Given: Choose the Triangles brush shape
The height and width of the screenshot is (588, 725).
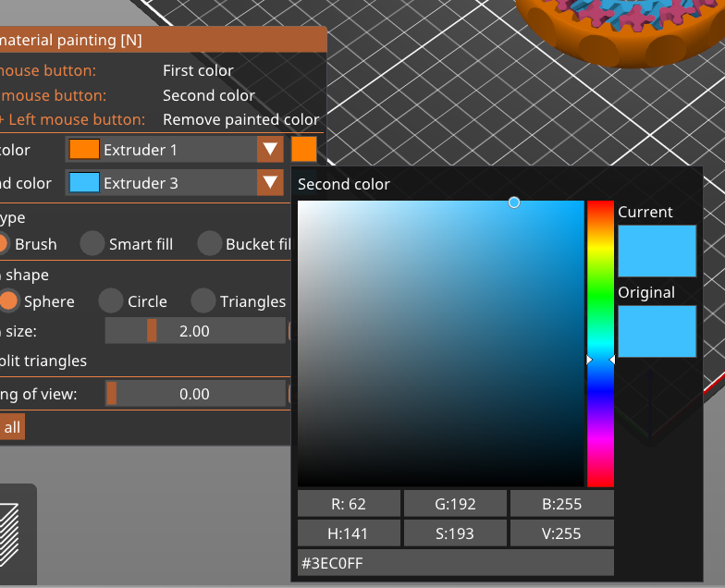Looking at the screenshot, I should coord(203,301).
